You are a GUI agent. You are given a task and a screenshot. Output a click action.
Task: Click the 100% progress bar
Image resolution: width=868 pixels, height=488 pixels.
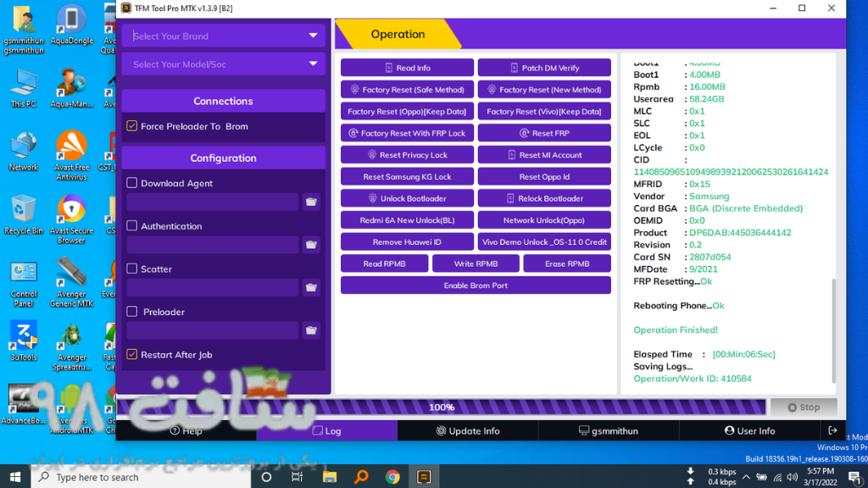pyautogui.click(x=441, y=408)
